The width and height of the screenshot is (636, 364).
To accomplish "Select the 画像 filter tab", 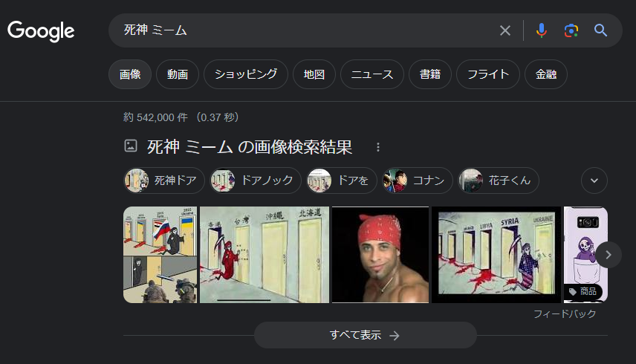I will (130, 74).
